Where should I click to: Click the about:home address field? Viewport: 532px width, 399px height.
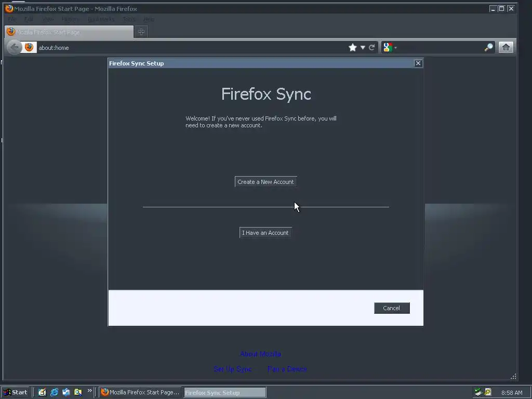pos(192,47)
